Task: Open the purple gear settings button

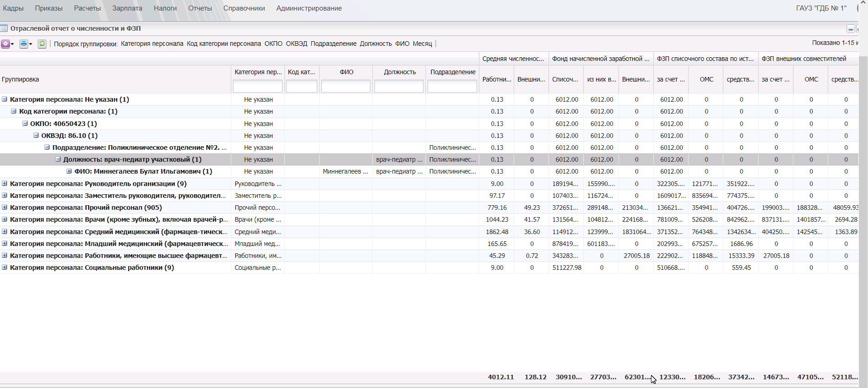Action: 5,44
